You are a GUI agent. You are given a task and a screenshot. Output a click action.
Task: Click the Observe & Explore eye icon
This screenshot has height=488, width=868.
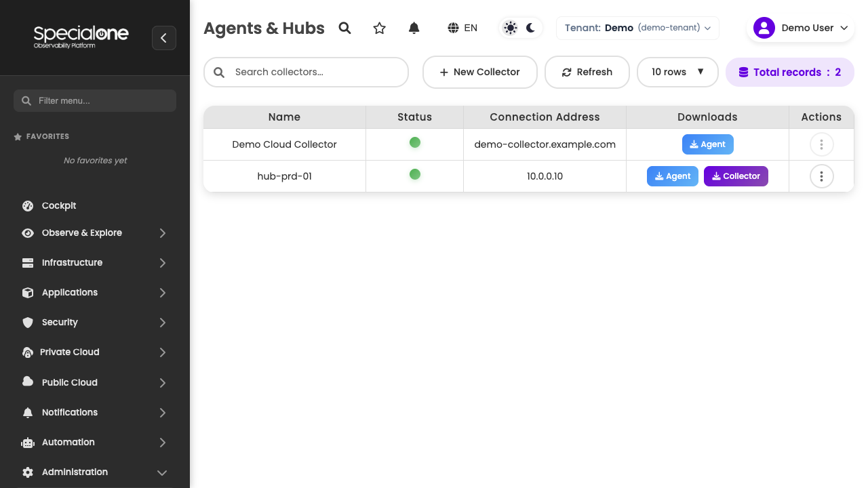tap(28, 233)
